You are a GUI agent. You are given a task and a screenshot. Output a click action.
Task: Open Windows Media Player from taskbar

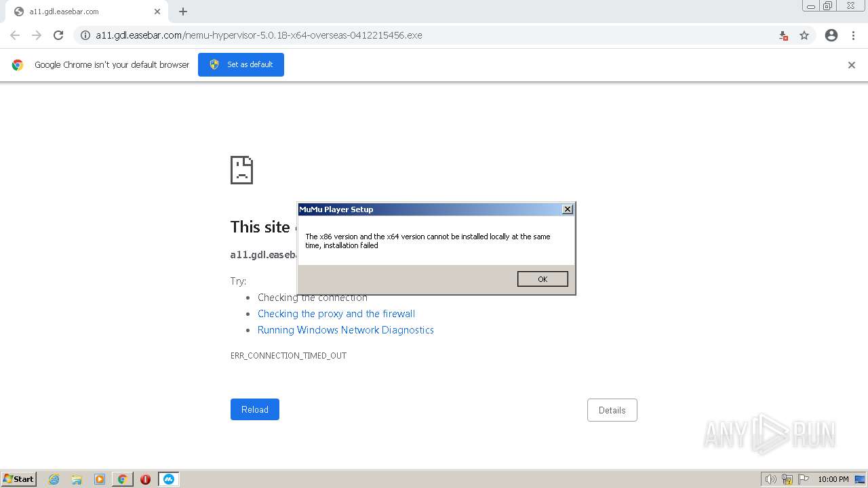pos(100,479)
